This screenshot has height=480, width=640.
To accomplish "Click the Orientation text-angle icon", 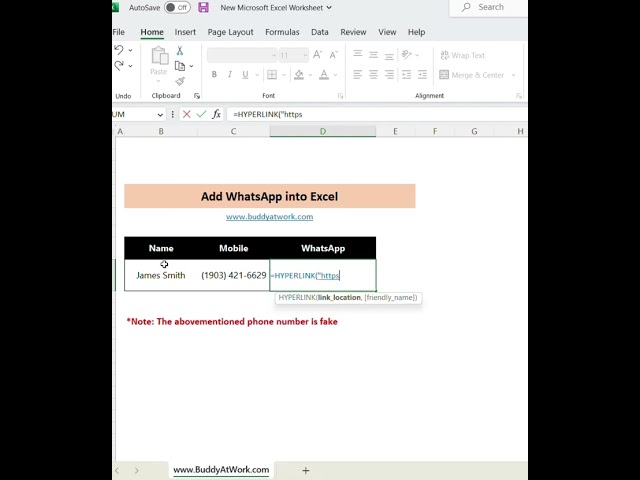I will click(407, 54).
